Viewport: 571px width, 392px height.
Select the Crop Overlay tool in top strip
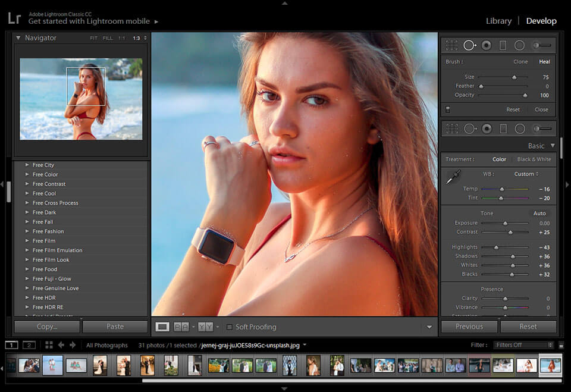coord(452,45)
